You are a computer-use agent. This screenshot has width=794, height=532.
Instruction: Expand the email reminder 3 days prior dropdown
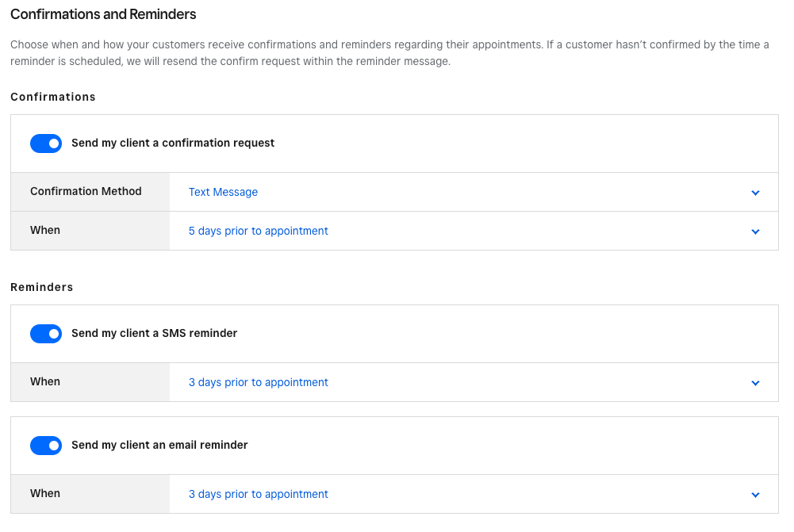[x=259, y=494]
